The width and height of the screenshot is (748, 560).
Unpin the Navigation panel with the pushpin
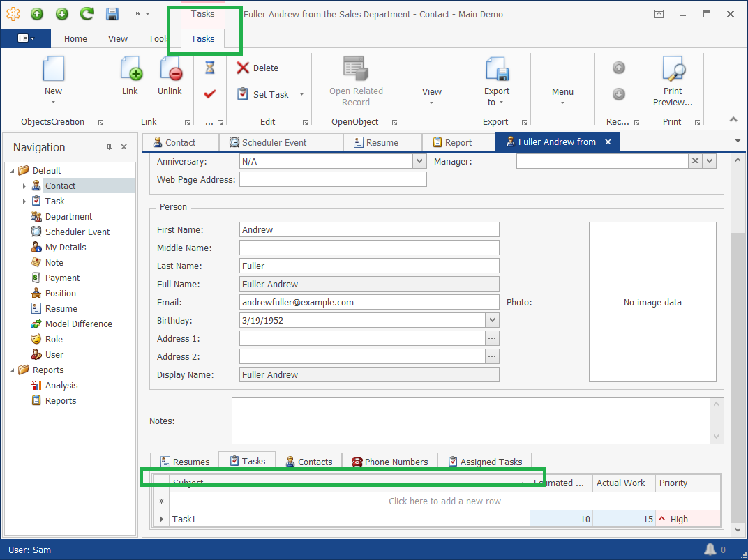point(108,147)
